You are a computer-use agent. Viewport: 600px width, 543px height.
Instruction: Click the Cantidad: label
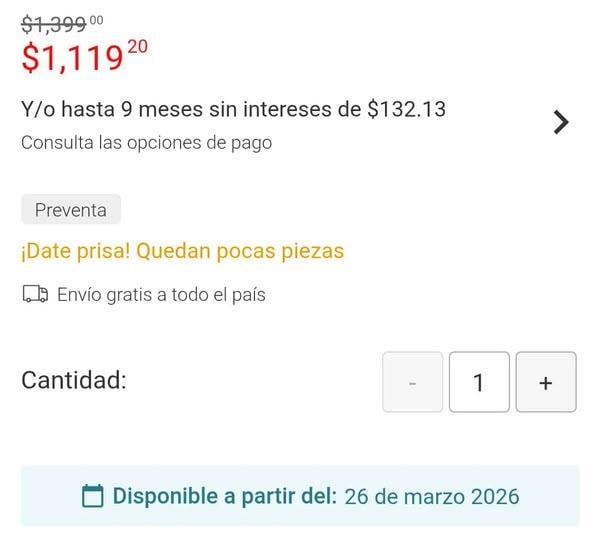pos(73,380)
